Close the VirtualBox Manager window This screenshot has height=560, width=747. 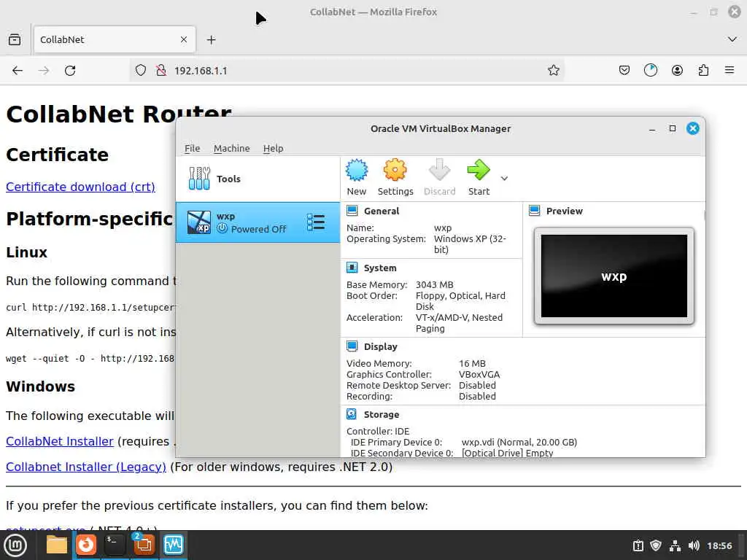(693, 128)
